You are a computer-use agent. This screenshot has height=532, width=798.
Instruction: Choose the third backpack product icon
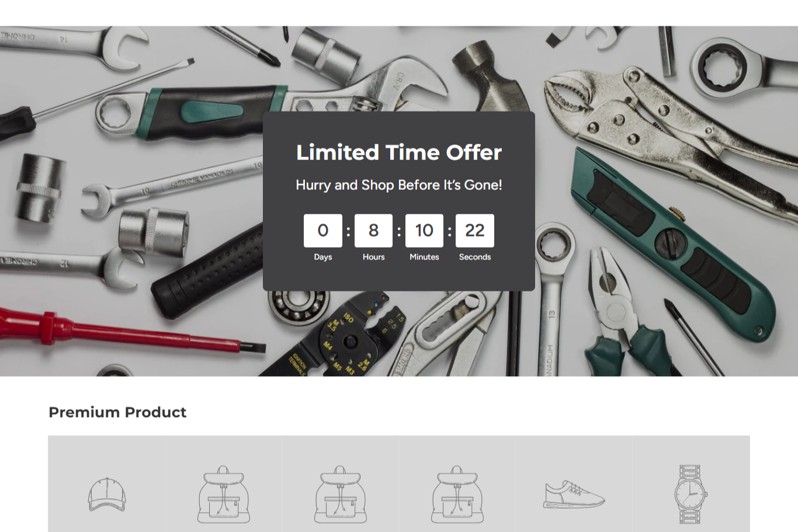pyautogui.click(x=457, y=494)
